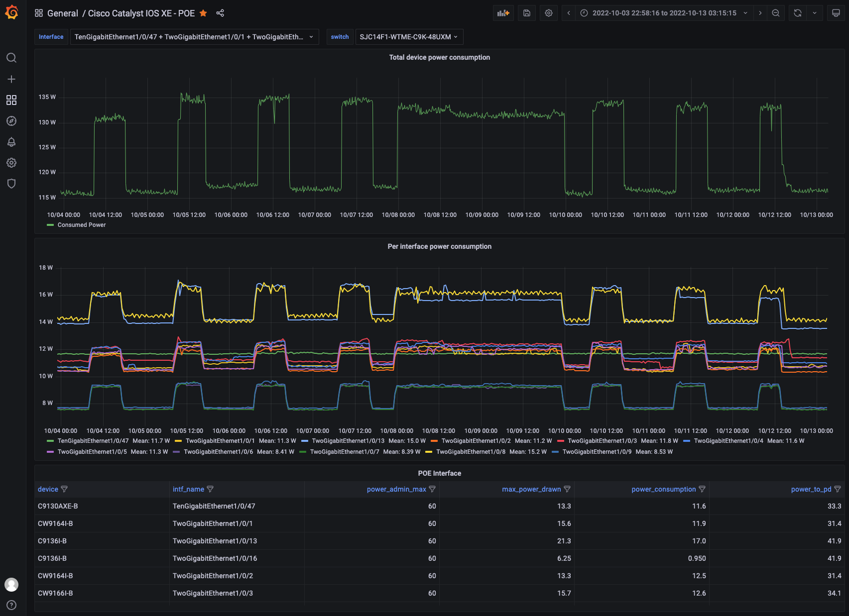The width and height of the screenshot is (849, 616).
Task: Toggle TwoGigabitEthernet1/0/13 legend series
Action: pyautogui.click(x=348, y=441)
